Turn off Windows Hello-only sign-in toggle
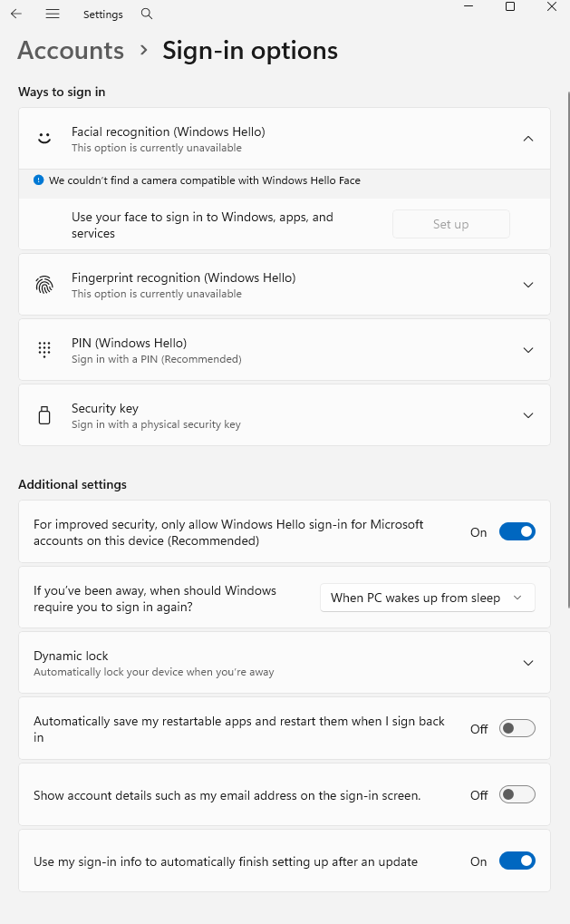 coord(517,531)
